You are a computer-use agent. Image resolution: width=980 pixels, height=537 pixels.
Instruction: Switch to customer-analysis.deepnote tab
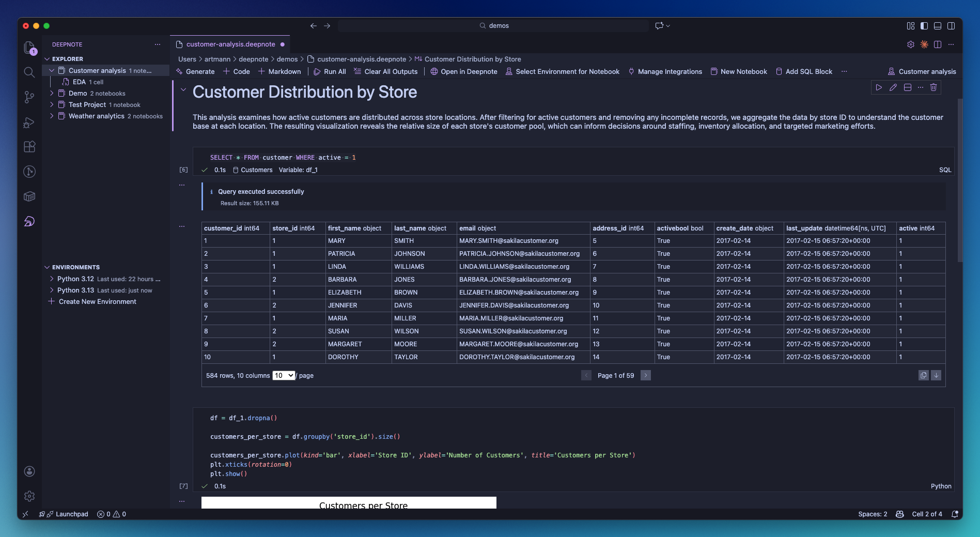click(x=230, y=44)
